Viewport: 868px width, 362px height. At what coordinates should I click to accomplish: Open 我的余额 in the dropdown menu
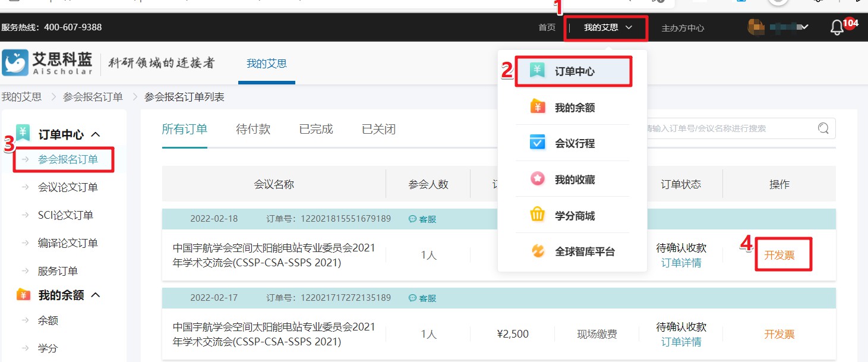[x=573, y=108]
